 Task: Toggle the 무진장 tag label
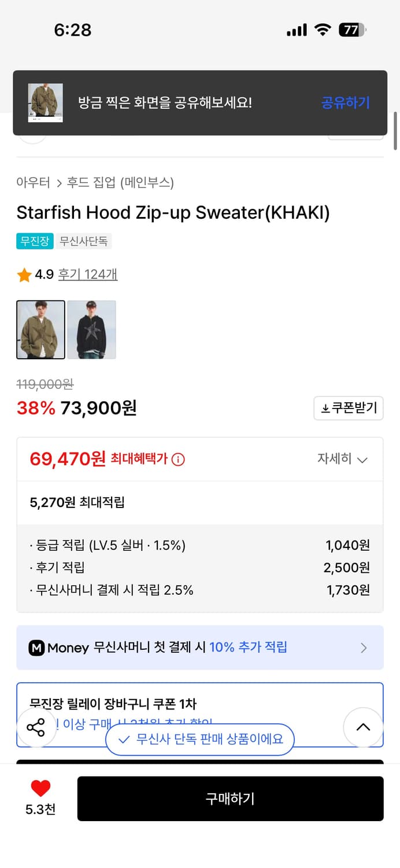point(34,242)
